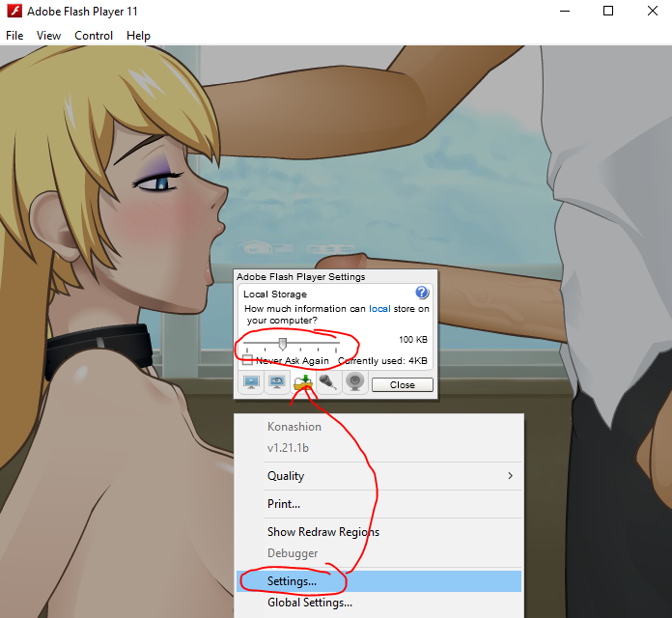Screen dimensions: 672x618
Task: Click the 'Konashion' label in context menu
Action: (294, 427)
